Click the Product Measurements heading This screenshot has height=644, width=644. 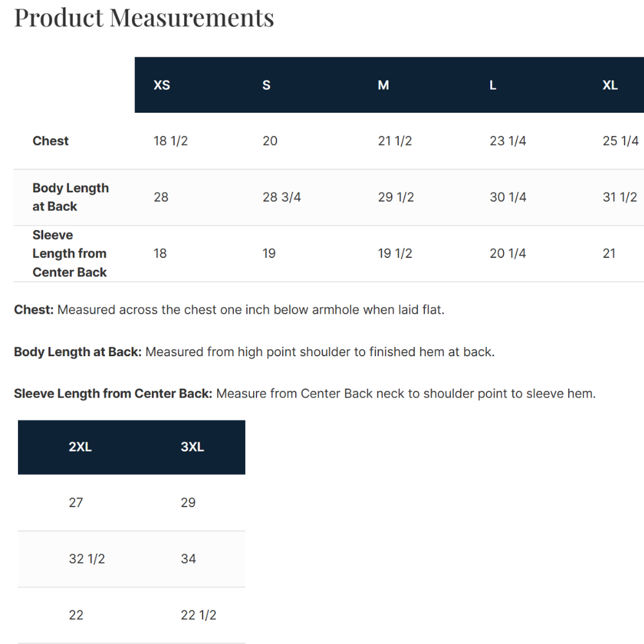[x=144, y=17]
